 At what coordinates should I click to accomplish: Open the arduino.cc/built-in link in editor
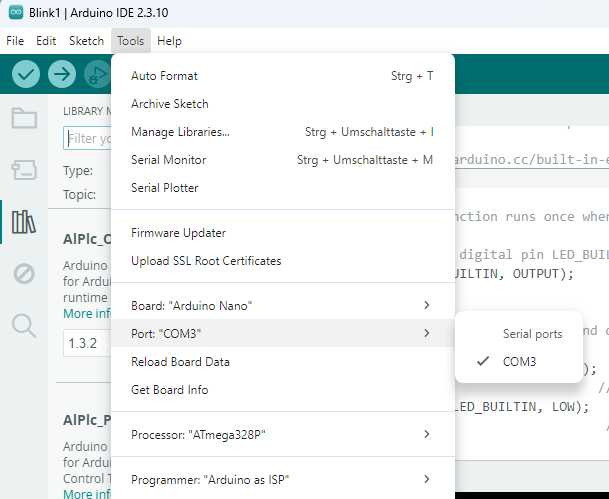532,160
